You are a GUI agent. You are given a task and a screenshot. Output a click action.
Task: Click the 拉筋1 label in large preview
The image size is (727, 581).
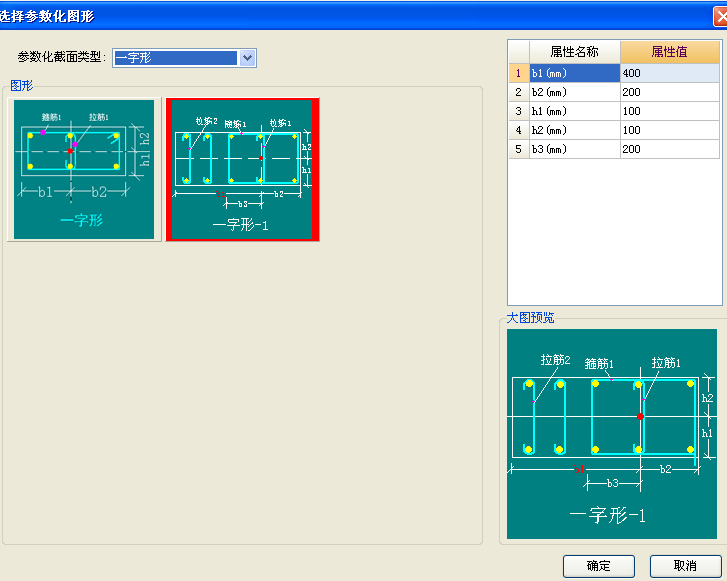click(666, 363)
